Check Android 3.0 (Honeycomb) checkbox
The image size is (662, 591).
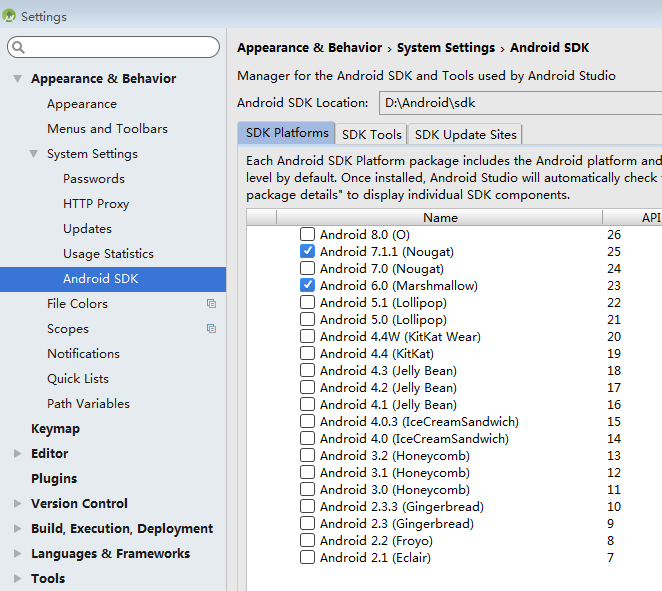tap(307, 489)
